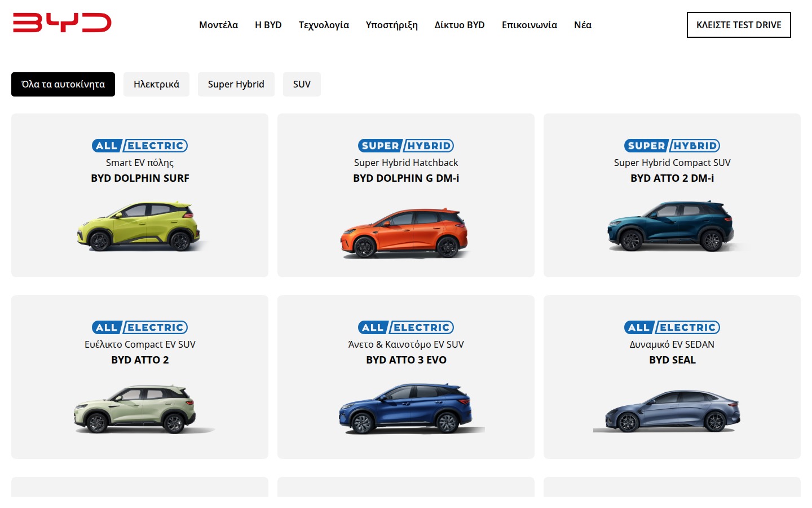The height and width of the screenshot is (508, 812).
Task: Click the All Electric badge above Ευέλικτο Compact EV SUV
Action: coord(140,327)
